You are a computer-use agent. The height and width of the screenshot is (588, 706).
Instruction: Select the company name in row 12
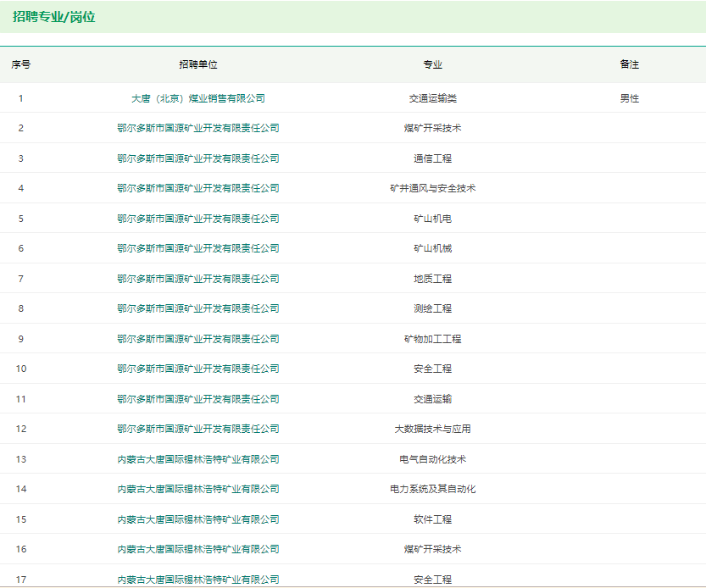click(x=198, y=429)
